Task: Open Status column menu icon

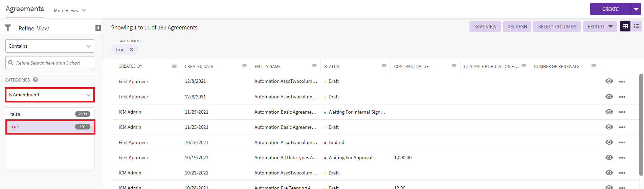Action: (384, 66)
